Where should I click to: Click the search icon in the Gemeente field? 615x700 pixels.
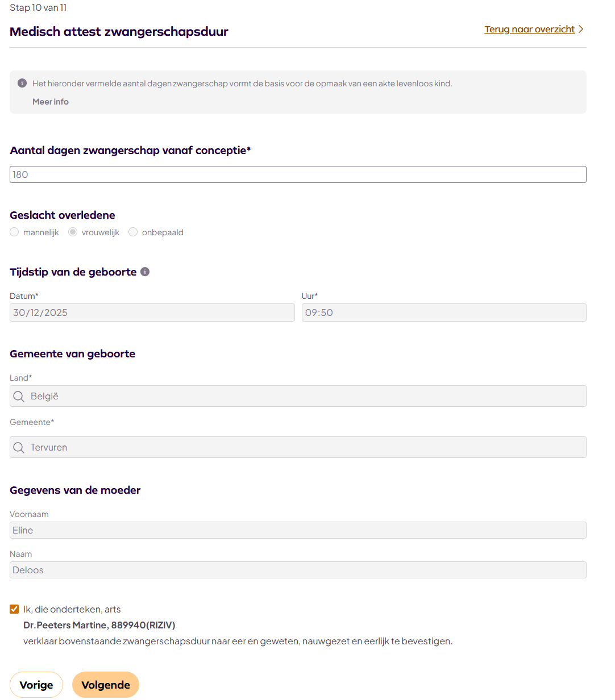tap(19, 448)
